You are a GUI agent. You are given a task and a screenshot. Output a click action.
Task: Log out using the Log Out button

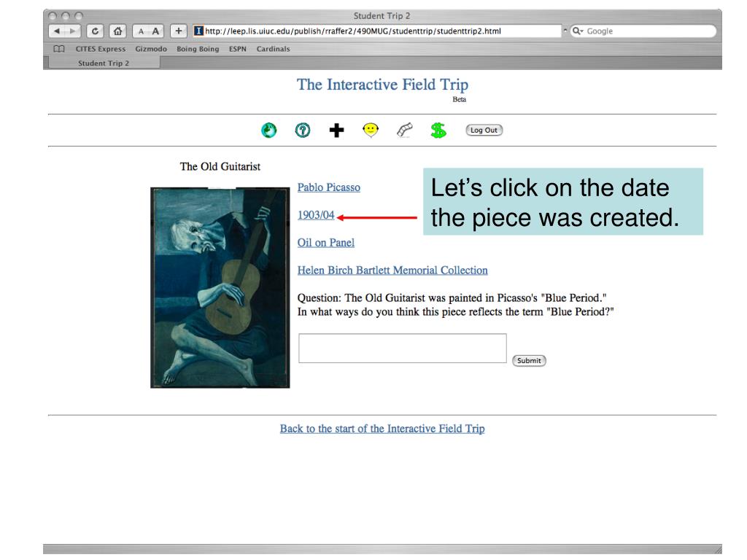[484, 130]
